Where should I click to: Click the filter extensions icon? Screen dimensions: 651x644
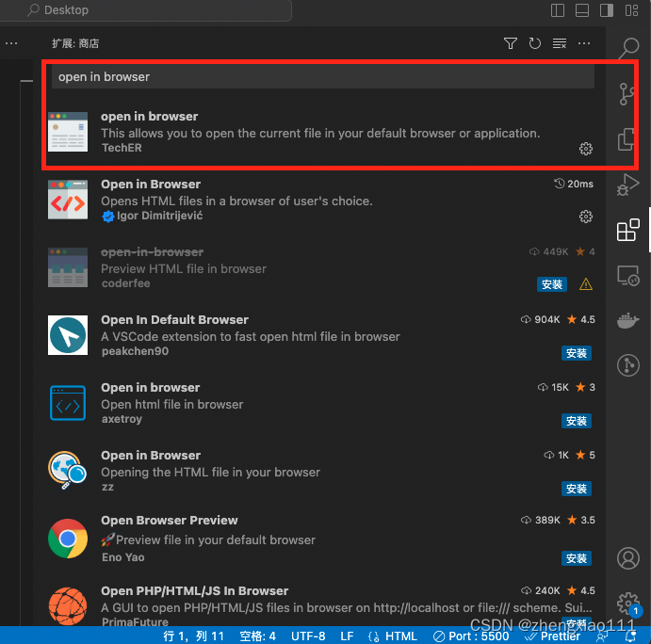pyautogui.click(x=511, y=43)
